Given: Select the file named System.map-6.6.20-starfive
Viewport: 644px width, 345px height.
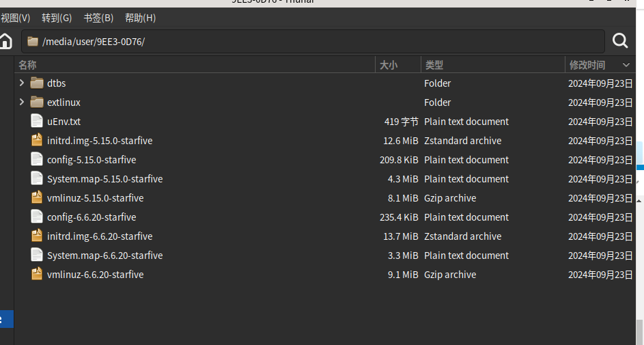Looking at the screenshot, I should point(104,256).
